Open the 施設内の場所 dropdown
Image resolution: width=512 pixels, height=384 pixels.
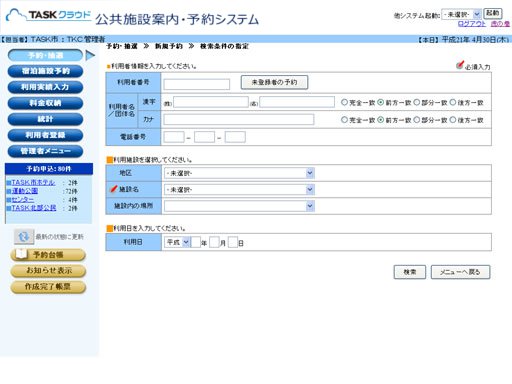(239, 206)
